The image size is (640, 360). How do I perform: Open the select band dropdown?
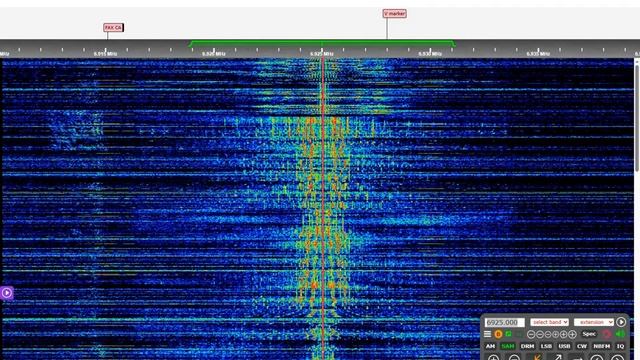tap(549, 322)
